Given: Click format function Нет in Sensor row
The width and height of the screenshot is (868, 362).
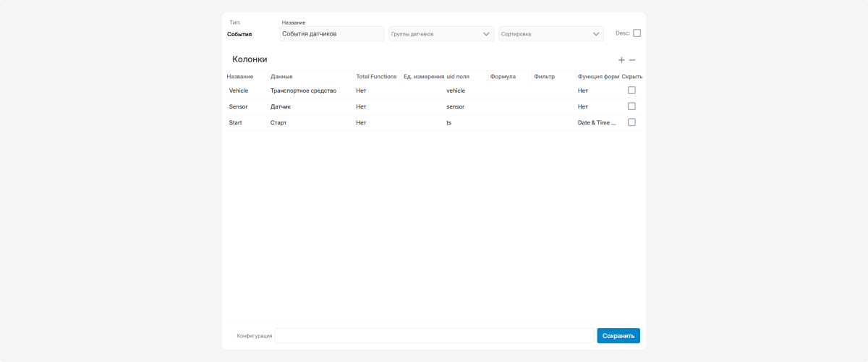Looking at the screenshot, I should point(582,106).
